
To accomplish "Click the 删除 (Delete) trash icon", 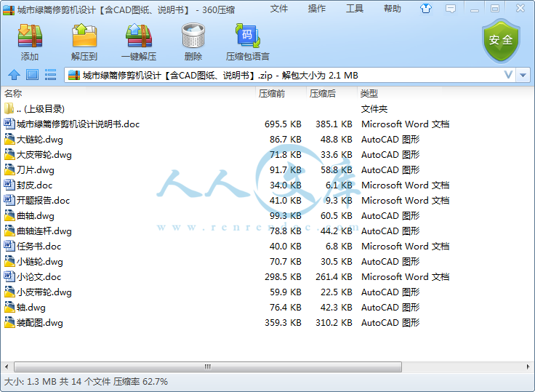I will (x=193, y=36).
